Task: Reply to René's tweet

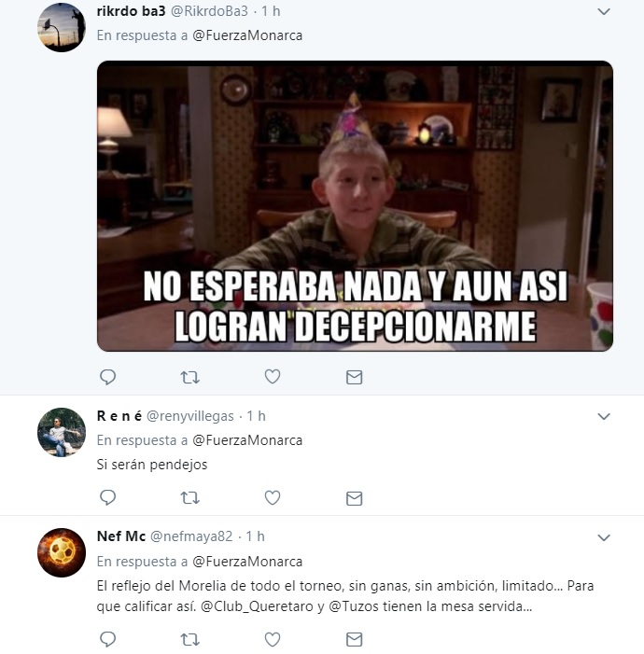Action: pyautogui.click(x=107, y=497)
